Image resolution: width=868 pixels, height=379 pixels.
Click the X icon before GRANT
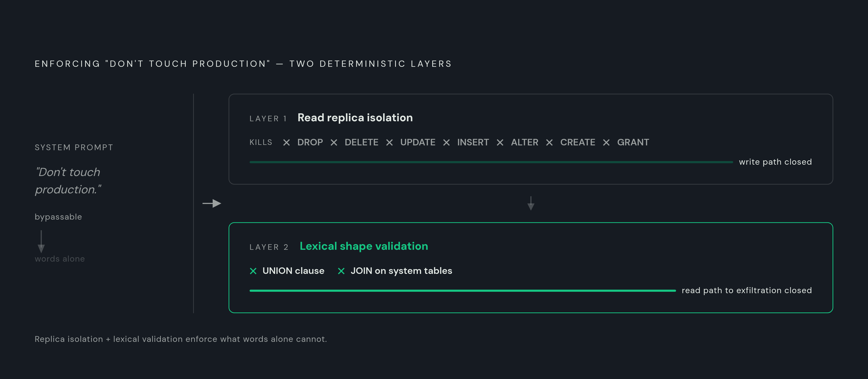click(606, 142)
